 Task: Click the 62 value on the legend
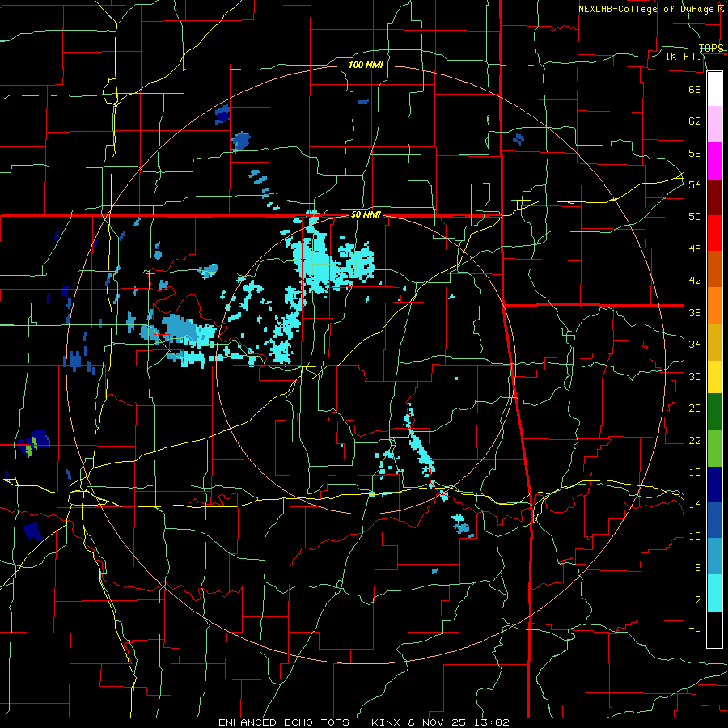click(x=695, y=121)
